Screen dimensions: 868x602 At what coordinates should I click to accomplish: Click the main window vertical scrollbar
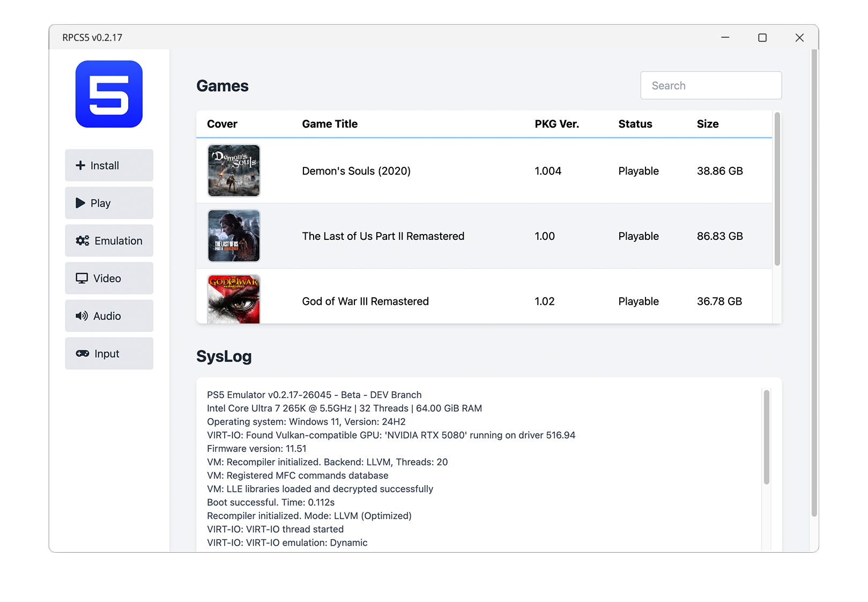tap(814, 283)
